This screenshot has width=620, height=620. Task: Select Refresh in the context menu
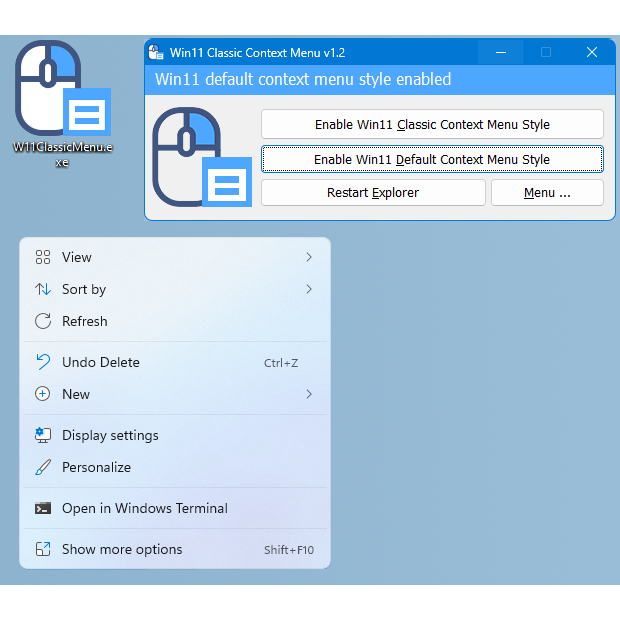click(x=175, y=321)
